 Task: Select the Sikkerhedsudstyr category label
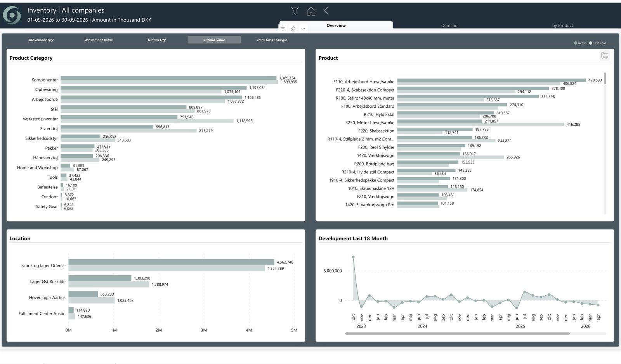click(42, 138)
